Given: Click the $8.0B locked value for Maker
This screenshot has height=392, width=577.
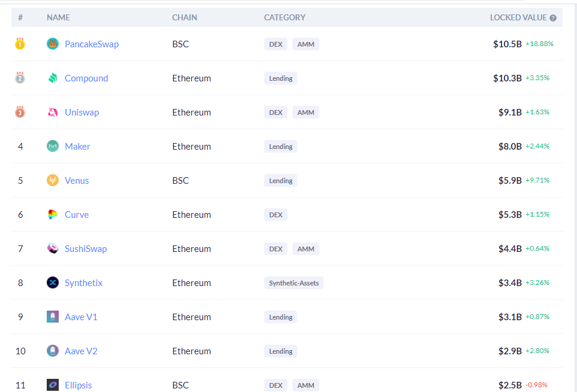Looking at the screenshot, I should tap(510, 147).
